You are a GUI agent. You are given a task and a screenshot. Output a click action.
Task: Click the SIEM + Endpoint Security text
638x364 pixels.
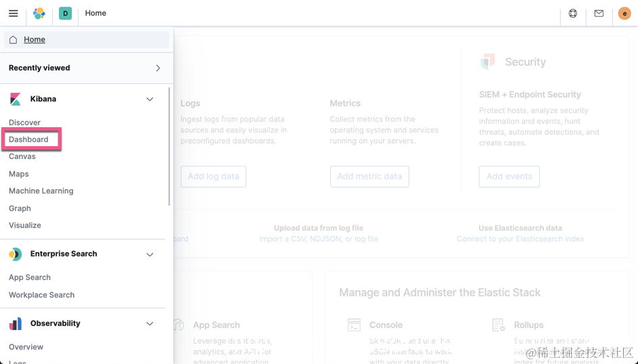pyautogui.click(x=530, y=95)
